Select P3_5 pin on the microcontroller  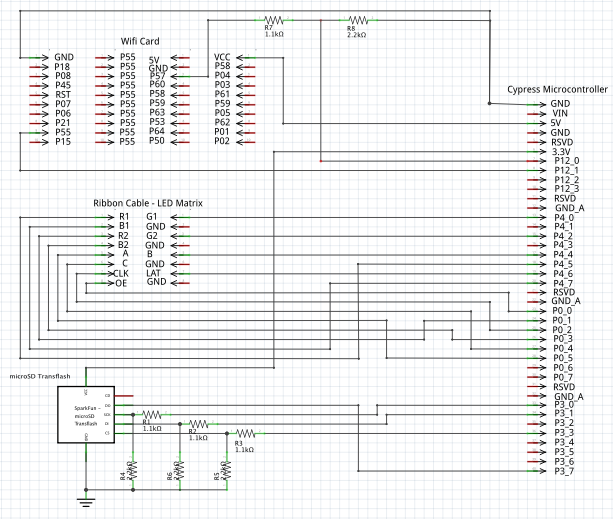(x=564, y=452)
